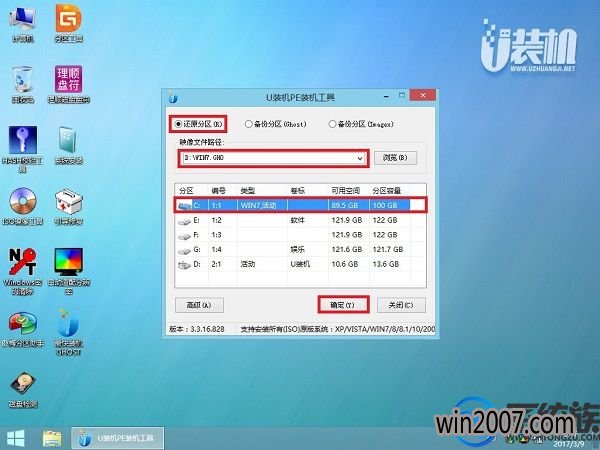Close the U装机PE装机工具 window
This screenshot has width=600, height=450.
coord(422,95)
